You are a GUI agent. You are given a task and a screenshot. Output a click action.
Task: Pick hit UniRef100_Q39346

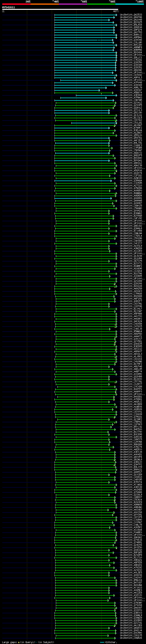pos(131,40)
